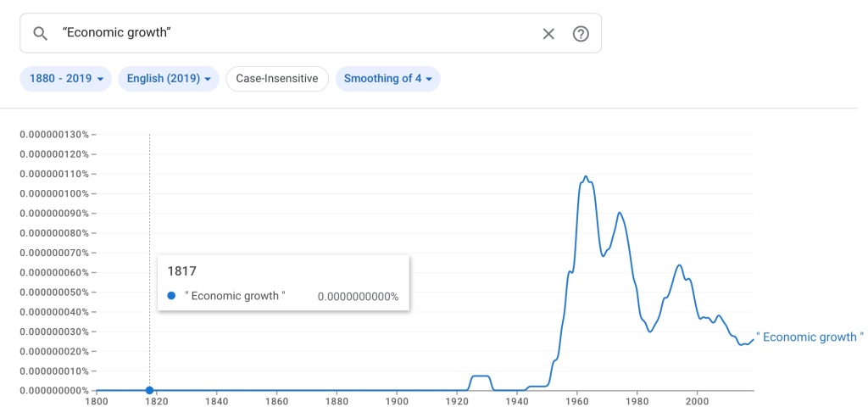Click the blue data point at 1817
This screenshot has width=868, height=418.
[x=150, y=390]
